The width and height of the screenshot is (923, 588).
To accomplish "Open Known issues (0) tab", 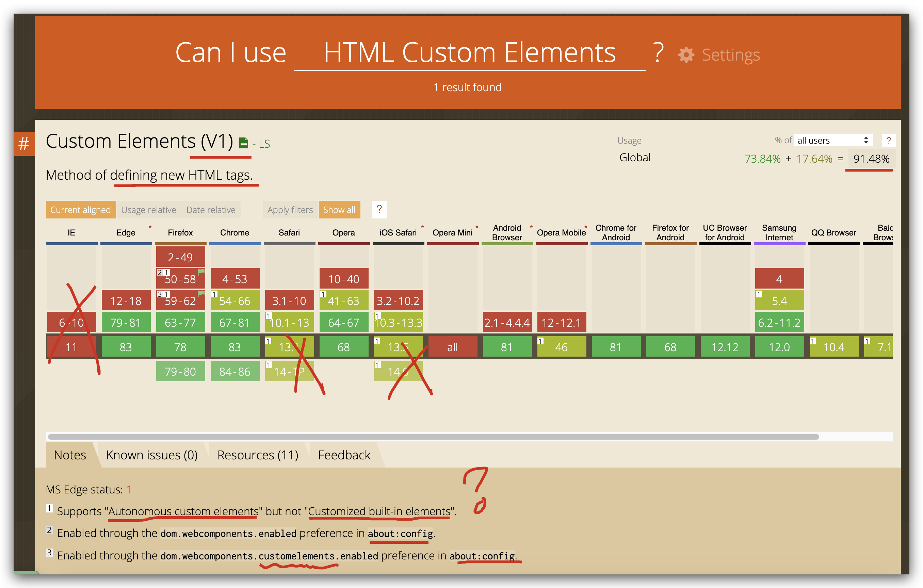I will [152, 455].
